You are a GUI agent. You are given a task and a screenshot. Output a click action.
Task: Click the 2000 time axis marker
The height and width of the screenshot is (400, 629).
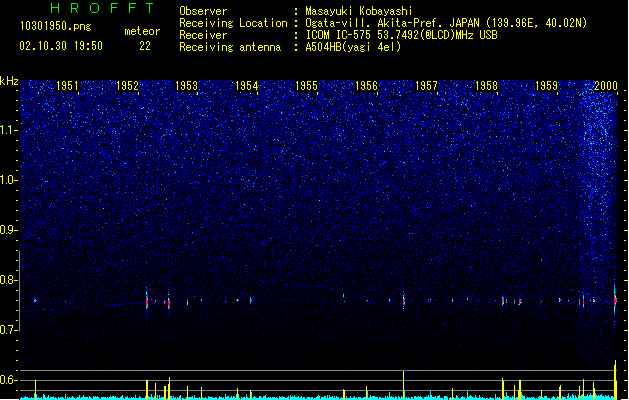606,86
